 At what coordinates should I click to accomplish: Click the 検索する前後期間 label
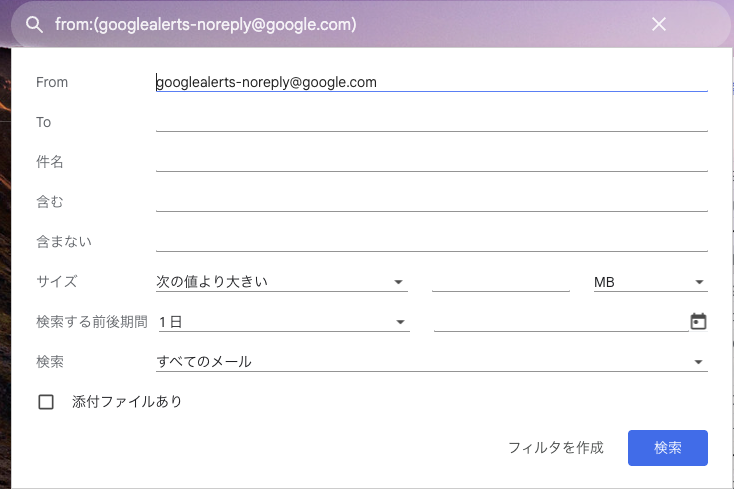coord(91,322)
